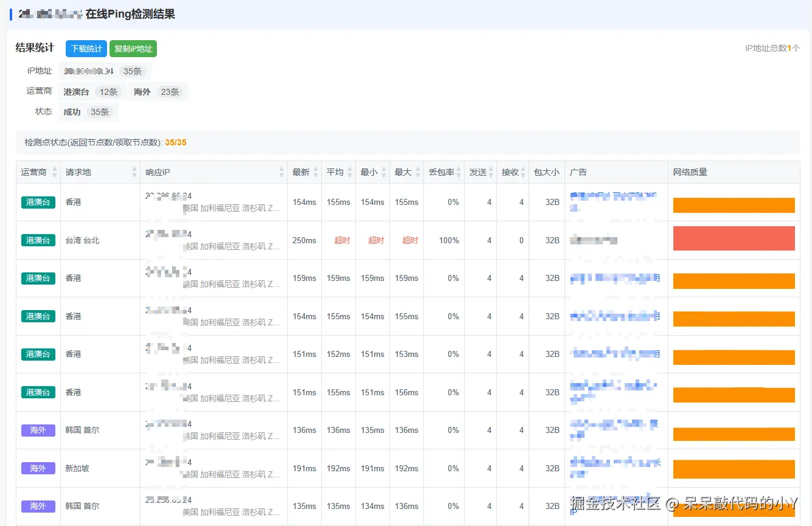Screen dimensions: 812x526
Task: Click 32B packet size in 新加坡 row
Action: point(552,468)
